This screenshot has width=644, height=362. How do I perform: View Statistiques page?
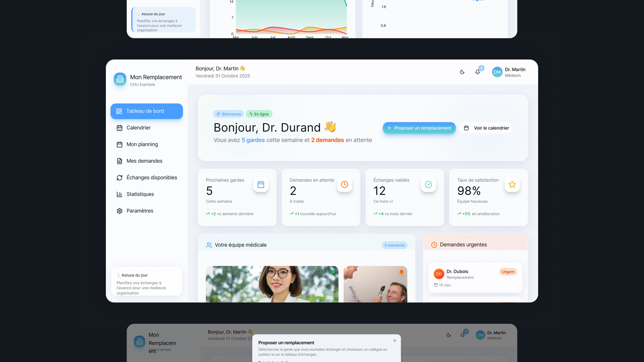140,194
